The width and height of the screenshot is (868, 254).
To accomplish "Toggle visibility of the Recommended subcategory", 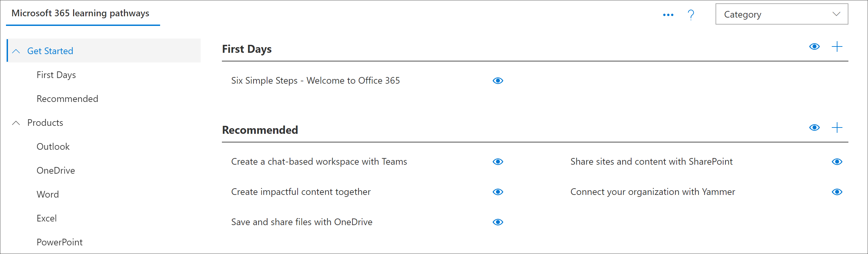I will pyautogui.click(x=814, y=127).
